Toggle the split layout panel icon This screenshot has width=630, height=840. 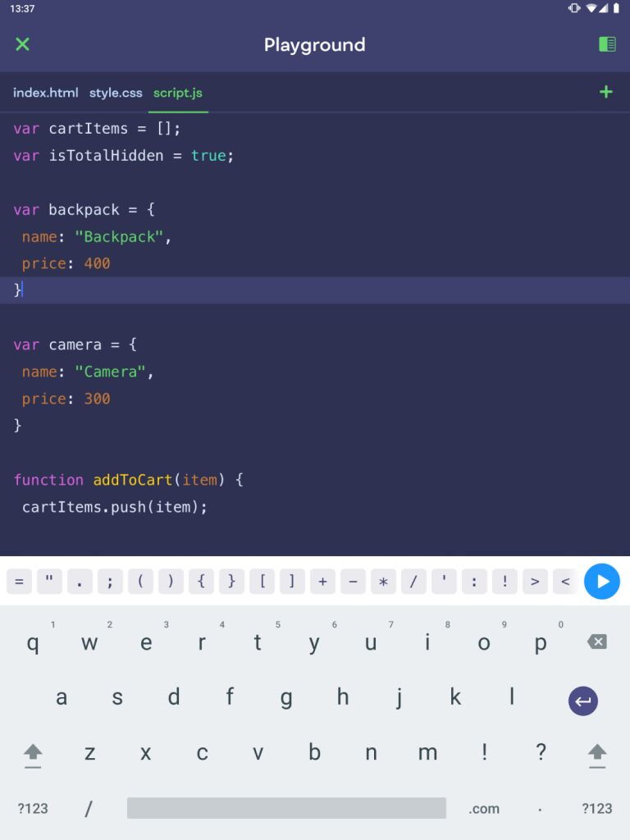point(607,44)
